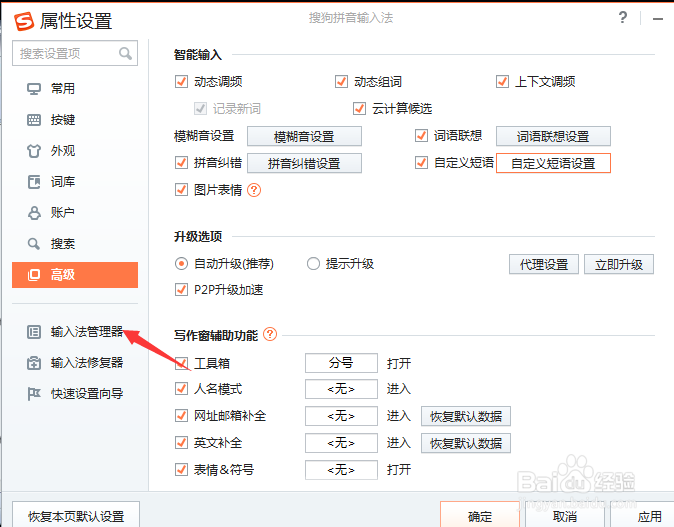Click the 拼音纠错设置 button
The height and width of the screenshot is (527, 674).
click(x=304, y=163)
